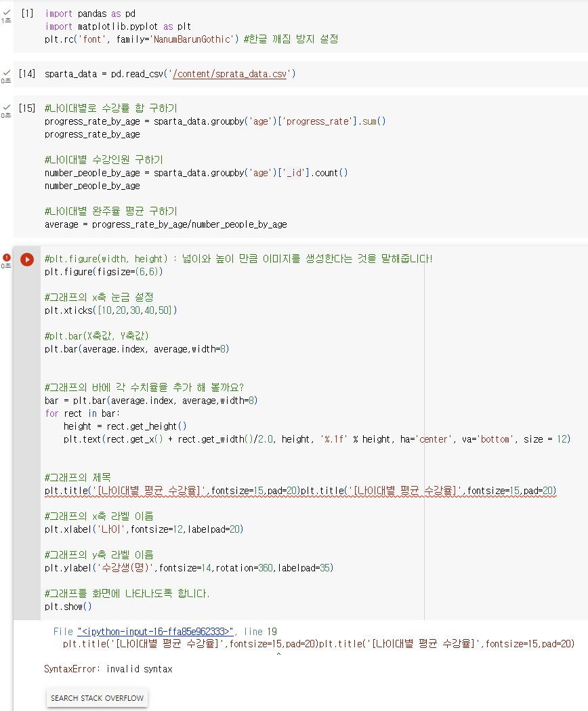Click the plt.rc font NanumBarunGothic line
588x711 pixels.
coord(192,39)
